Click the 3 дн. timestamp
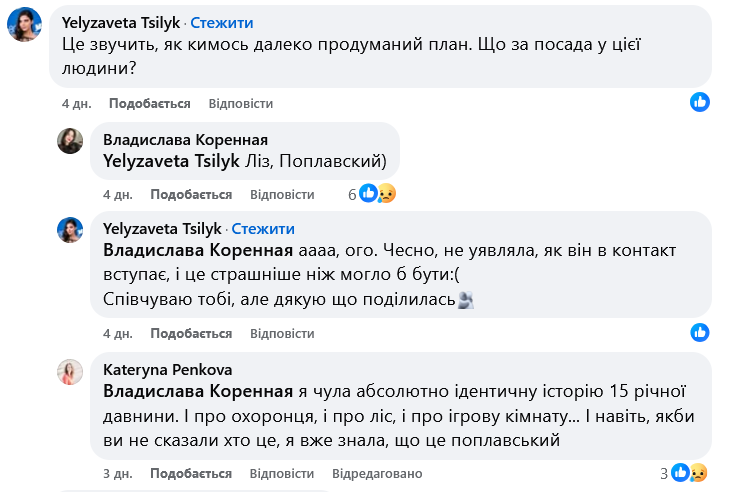This screenshot has width=746, height=492. point(118,473)
